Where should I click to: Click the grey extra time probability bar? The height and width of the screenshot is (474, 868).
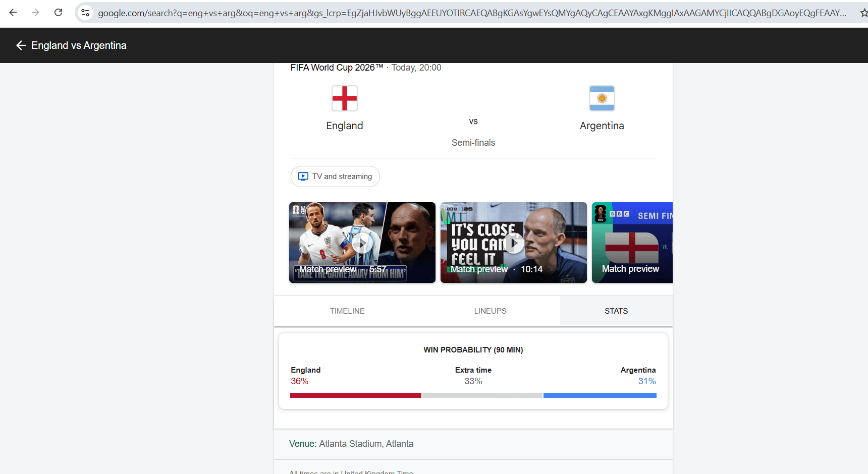tap(482, 395)
